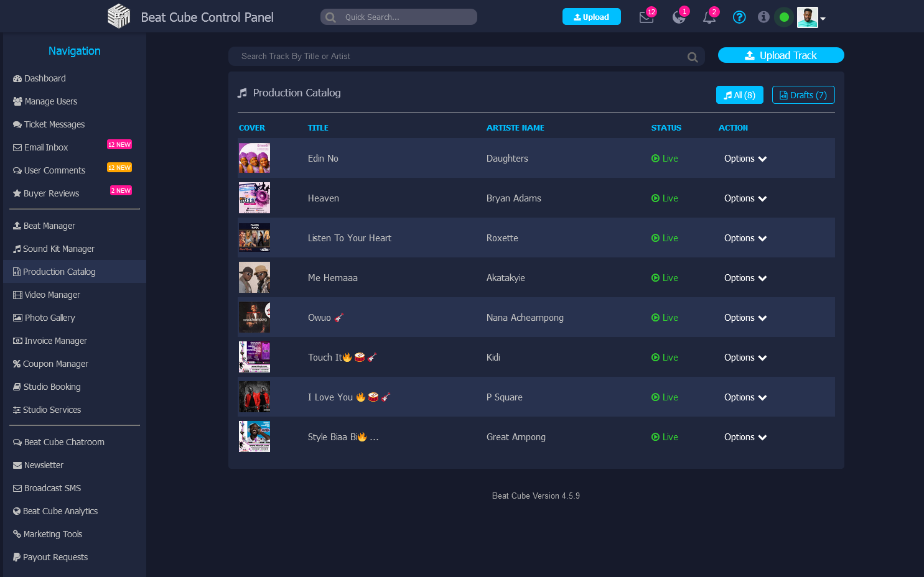924x577 pixels.
Task: Open Email Inbox from navigation
Action: coord(46,147)
